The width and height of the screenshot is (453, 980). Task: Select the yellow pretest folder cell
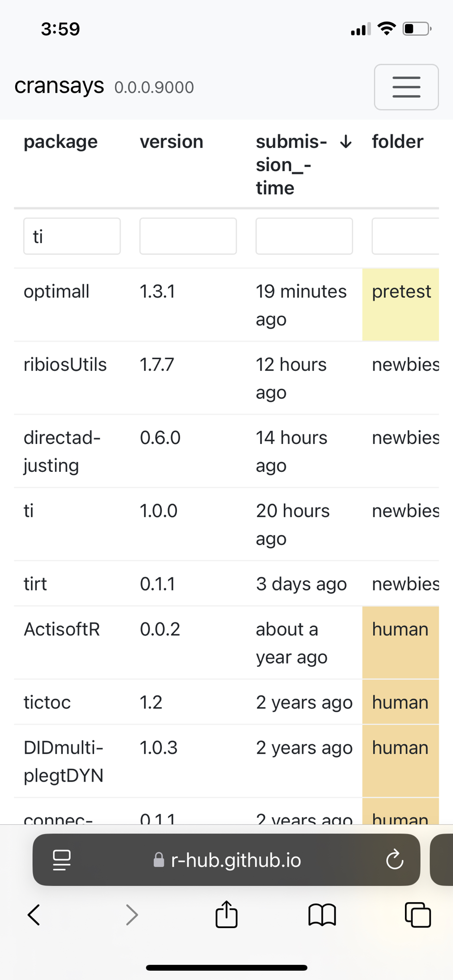[401, 304]
